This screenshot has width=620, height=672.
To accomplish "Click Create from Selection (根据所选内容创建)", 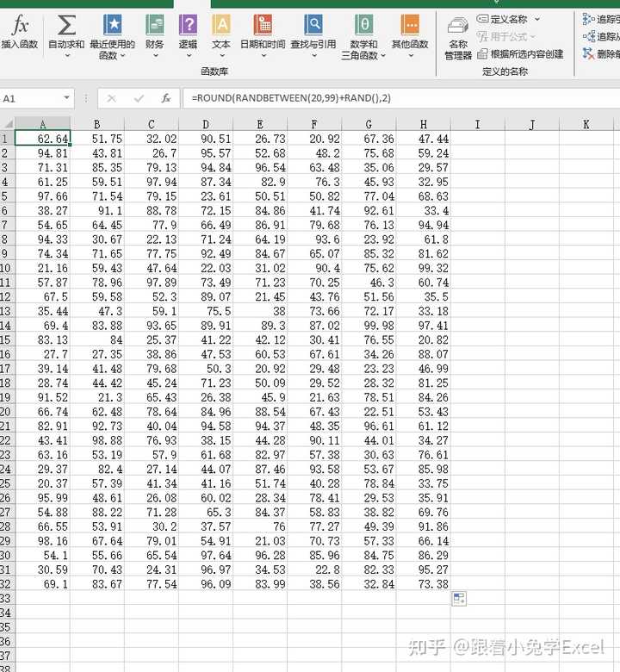I will [x=521, y=54].
